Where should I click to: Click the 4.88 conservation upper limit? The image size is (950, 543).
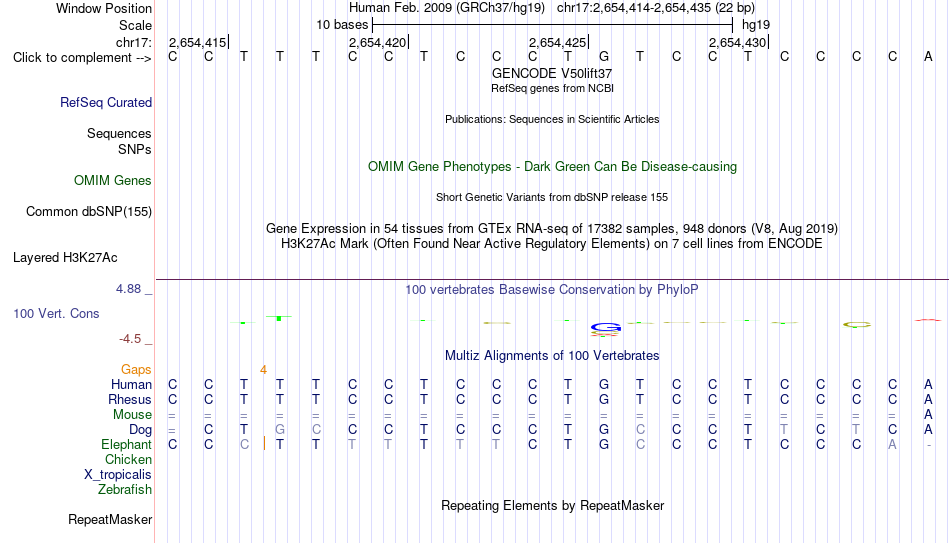128,289
